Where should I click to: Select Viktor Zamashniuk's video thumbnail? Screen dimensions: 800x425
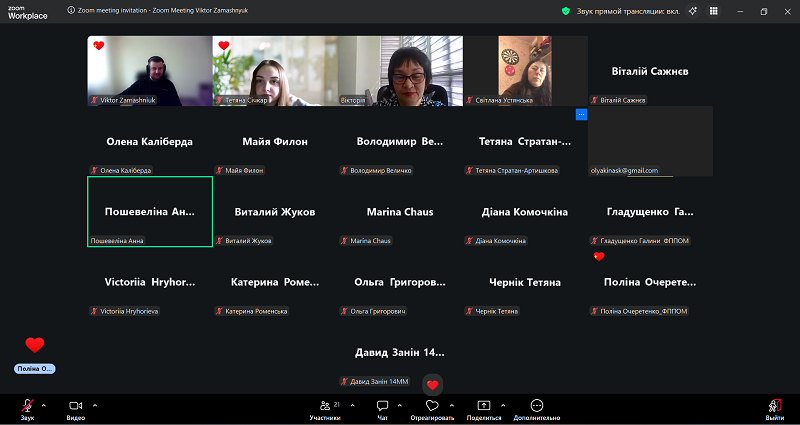(149, 70)
